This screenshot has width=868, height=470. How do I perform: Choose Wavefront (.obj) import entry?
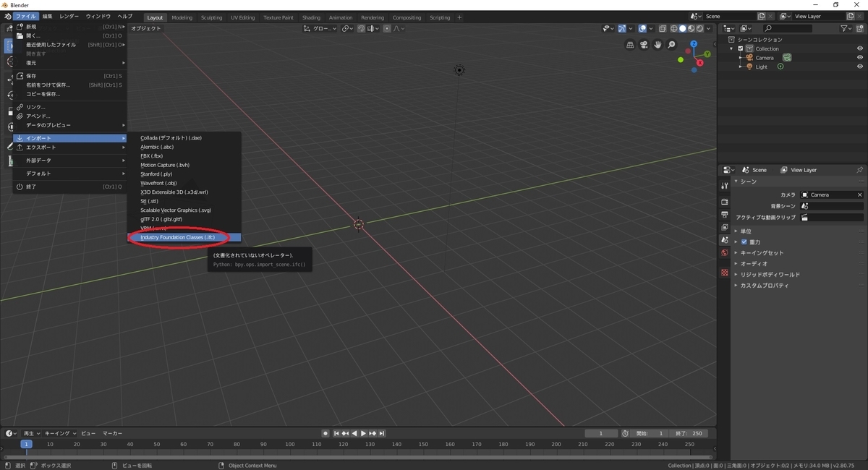click(184, 183)
